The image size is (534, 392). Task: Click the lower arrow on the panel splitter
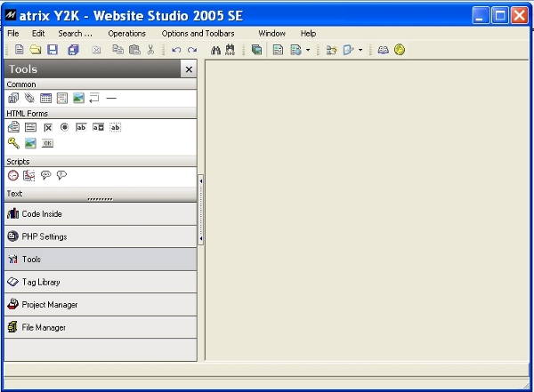pyautogui.click(x=201, y=238)
